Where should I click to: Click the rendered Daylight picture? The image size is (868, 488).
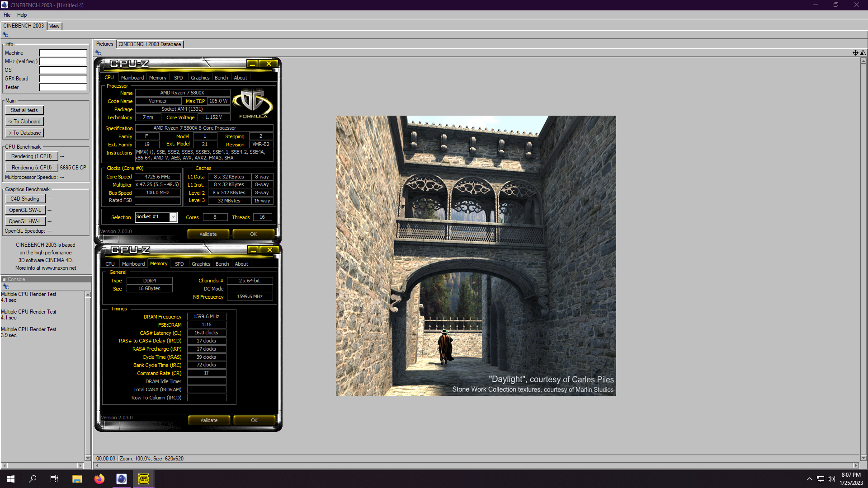[476, 256]
